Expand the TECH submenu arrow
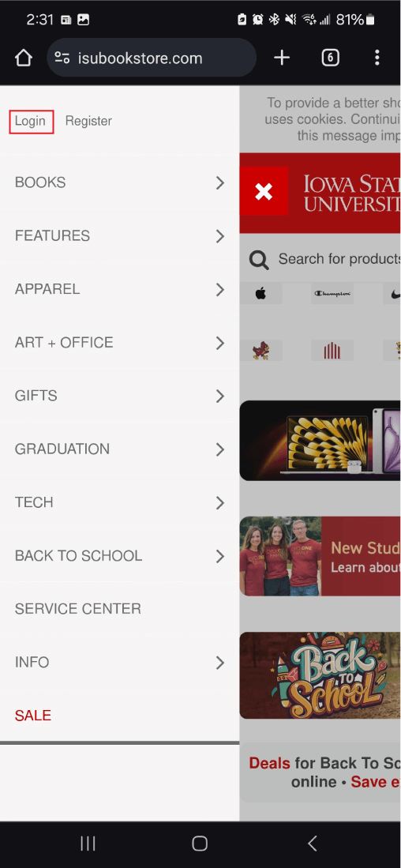This screenshot has height=868, width=401. click(x=220, y=502)
